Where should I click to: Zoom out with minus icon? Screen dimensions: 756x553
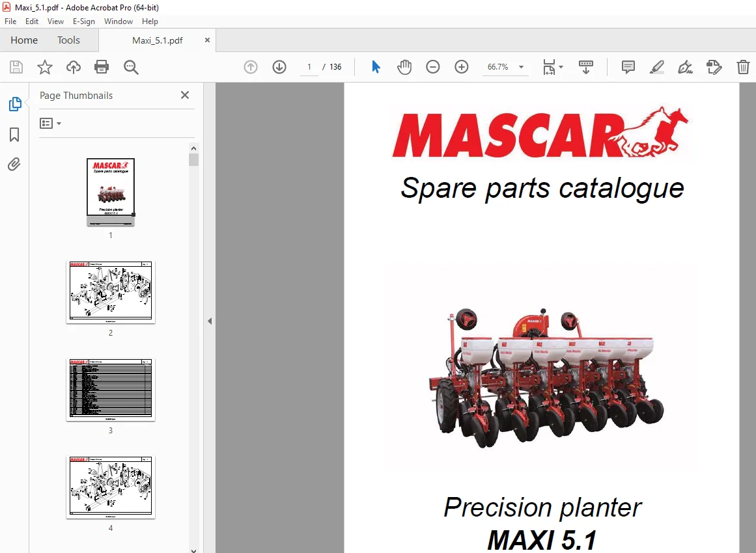[433, 67]
